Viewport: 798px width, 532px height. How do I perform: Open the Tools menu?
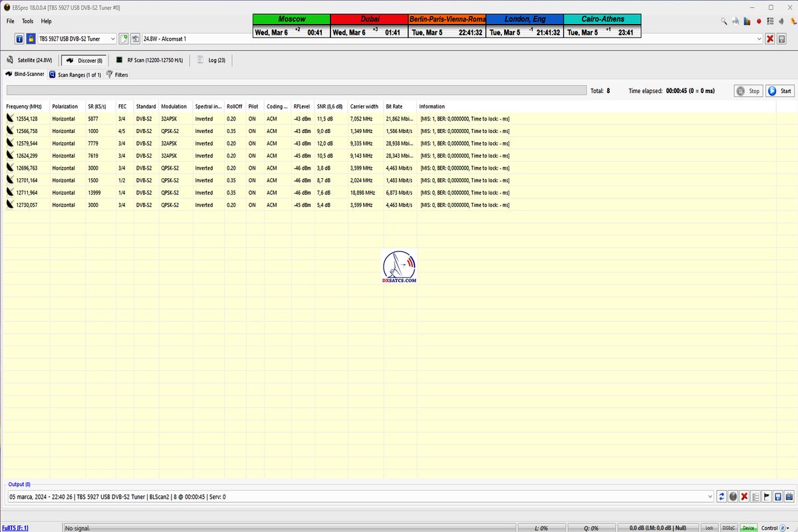tap(27, 21)
